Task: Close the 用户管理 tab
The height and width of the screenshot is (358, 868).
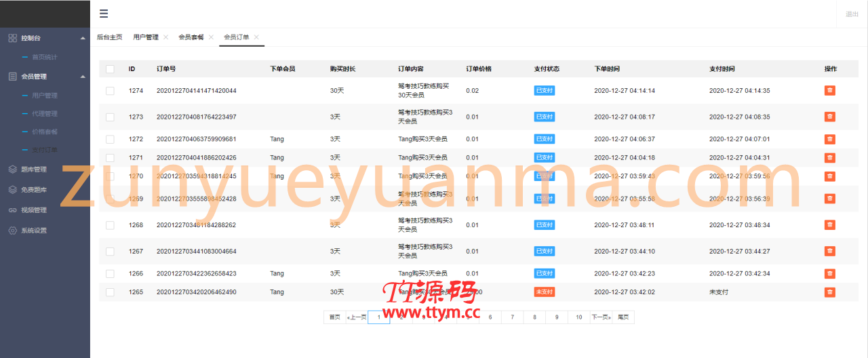Action: point(165,37)
